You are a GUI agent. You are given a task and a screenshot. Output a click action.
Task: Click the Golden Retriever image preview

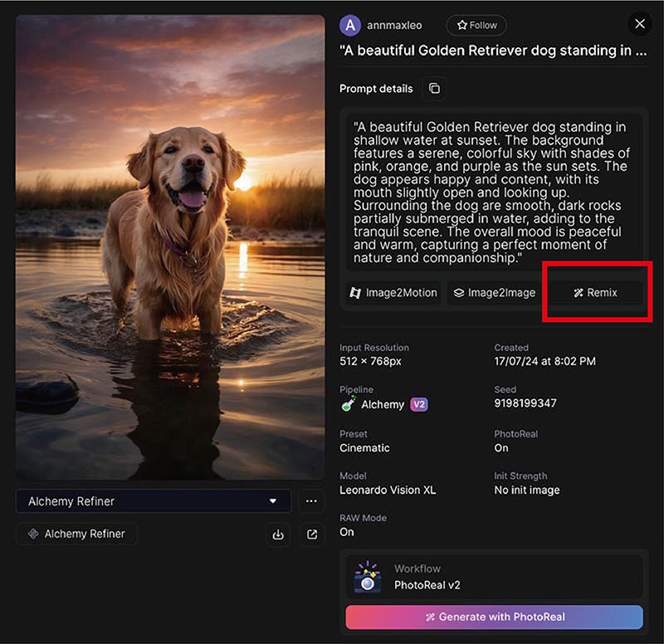170,247
